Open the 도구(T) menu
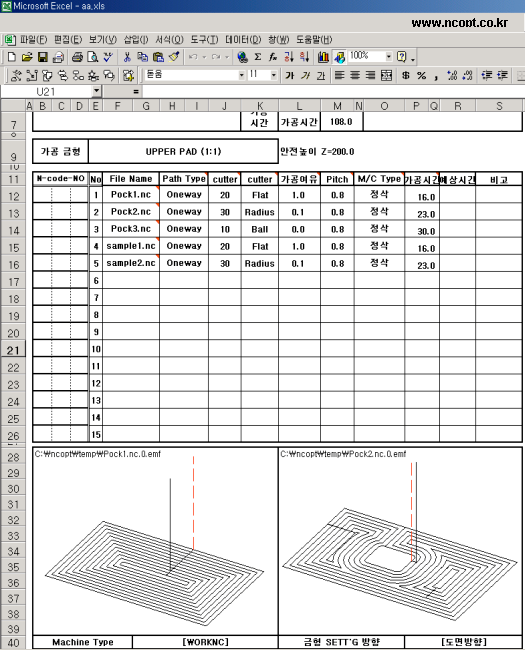525x651 pixels. coord(204,40)
